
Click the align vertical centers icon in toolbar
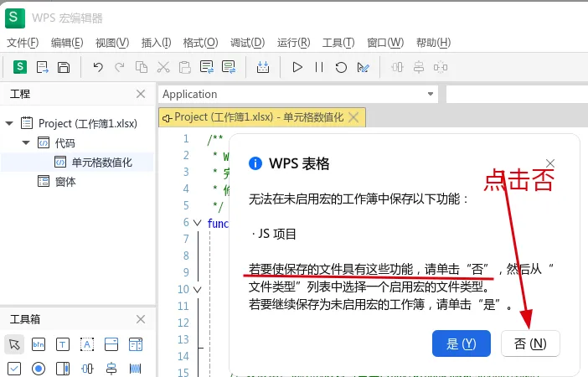419,67
